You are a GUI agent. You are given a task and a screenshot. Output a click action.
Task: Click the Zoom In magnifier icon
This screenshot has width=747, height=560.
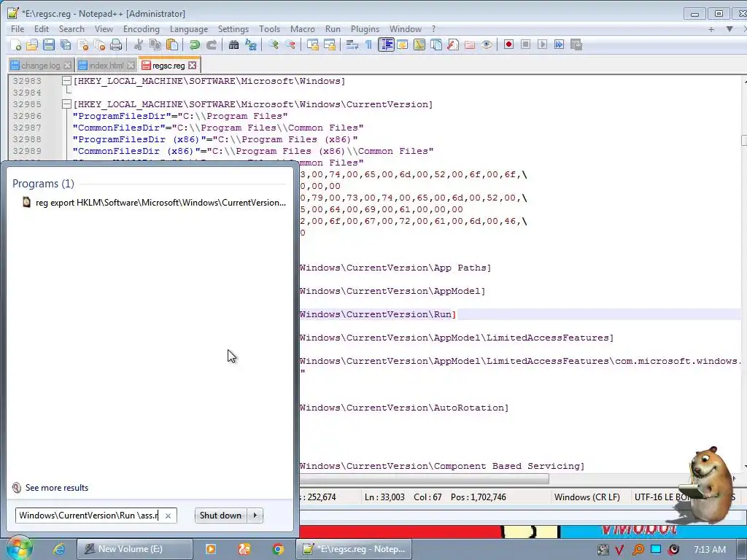(x=273, y=44)
